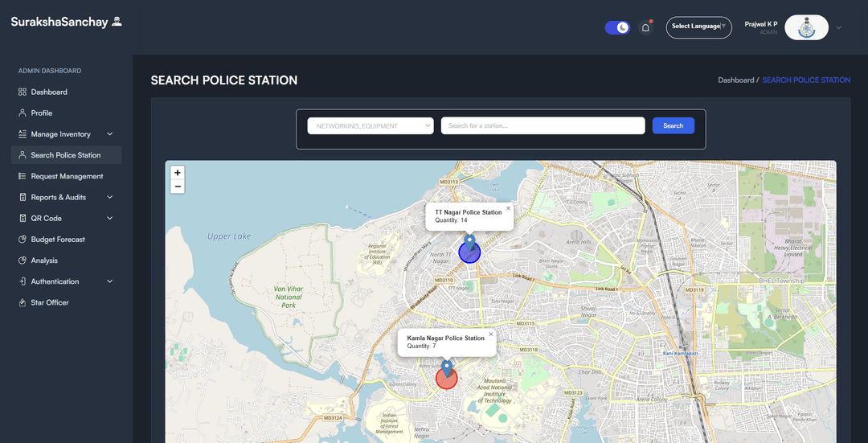Zoom in the map with plus button
This screenshot has height=443, width=868.
pos(177,173)
